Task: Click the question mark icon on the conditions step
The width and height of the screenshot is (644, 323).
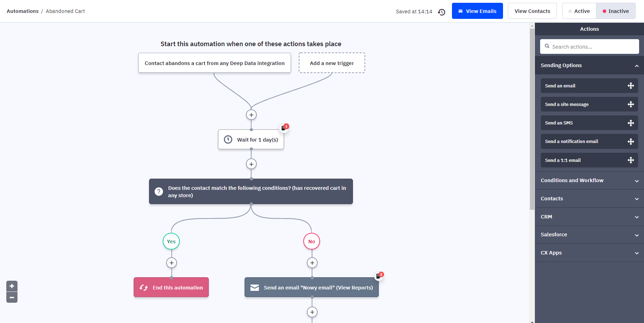Action: click(x=159, y=192)
